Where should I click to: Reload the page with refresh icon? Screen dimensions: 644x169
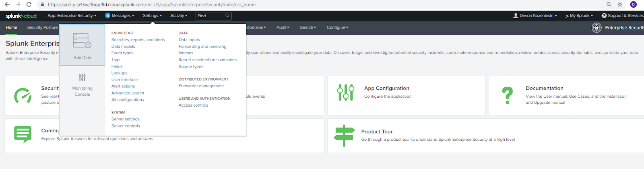tap(29, 4)
